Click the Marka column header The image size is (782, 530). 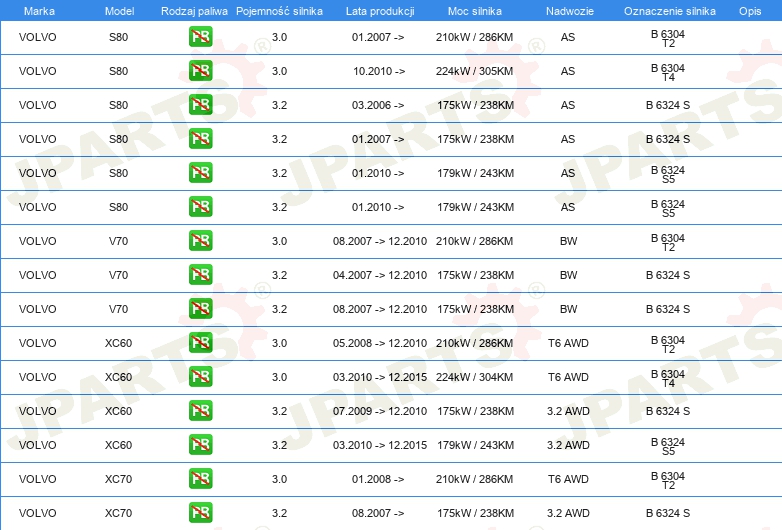click(39, 11)
